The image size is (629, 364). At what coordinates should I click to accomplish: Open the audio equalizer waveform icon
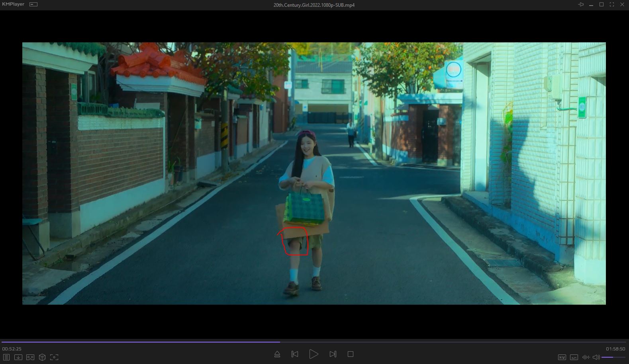pyautogui.click(x=586, y=357)
